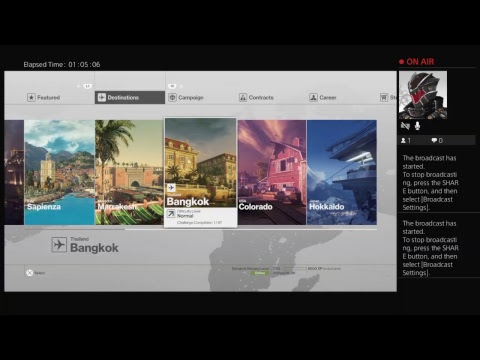
Task: Switch to the Campaign tab
Action: point(186,97)
